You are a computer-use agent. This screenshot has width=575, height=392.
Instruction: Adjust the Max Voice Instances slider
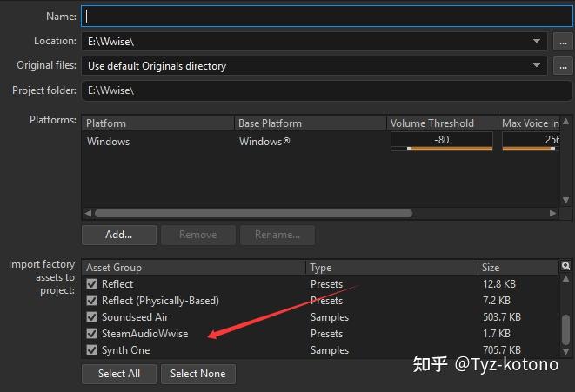pos(531,149)
